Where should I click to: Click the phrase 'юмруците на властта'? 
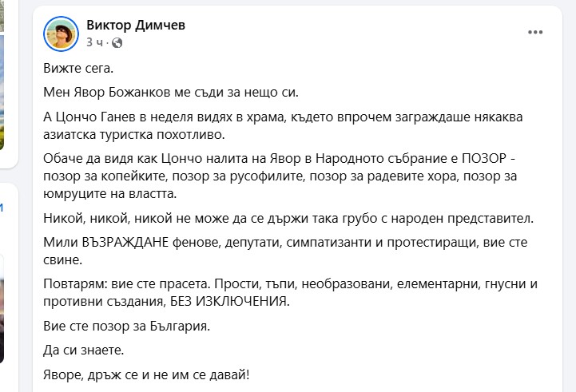pyautogui.click(x=109, y=194)
